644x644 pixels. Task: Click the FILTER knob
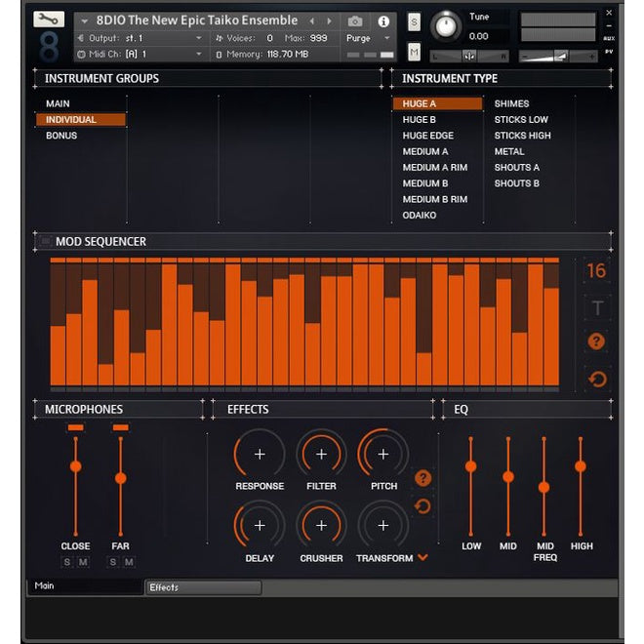pyautogui.click(x=321, y=454)
